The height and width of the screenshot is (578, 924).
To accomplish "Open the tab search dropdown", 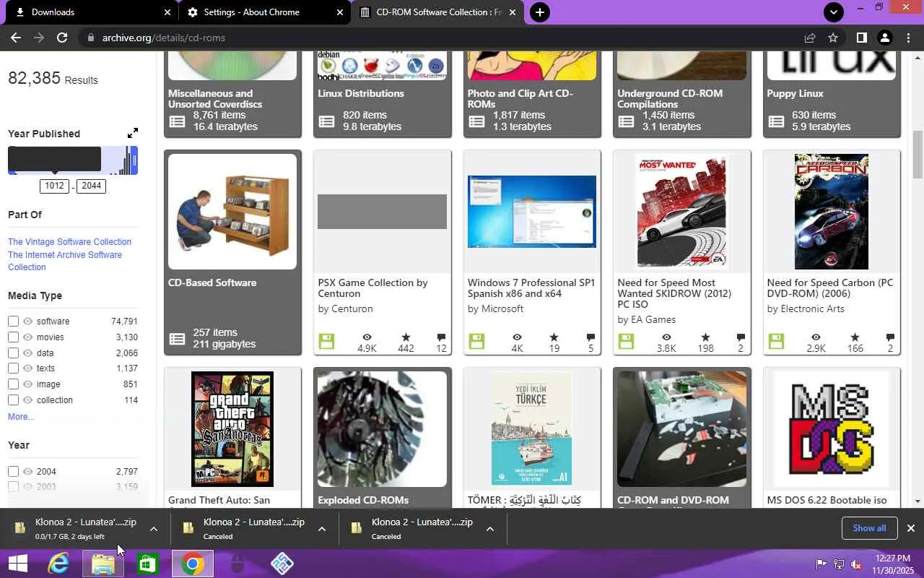I will 834,12.
